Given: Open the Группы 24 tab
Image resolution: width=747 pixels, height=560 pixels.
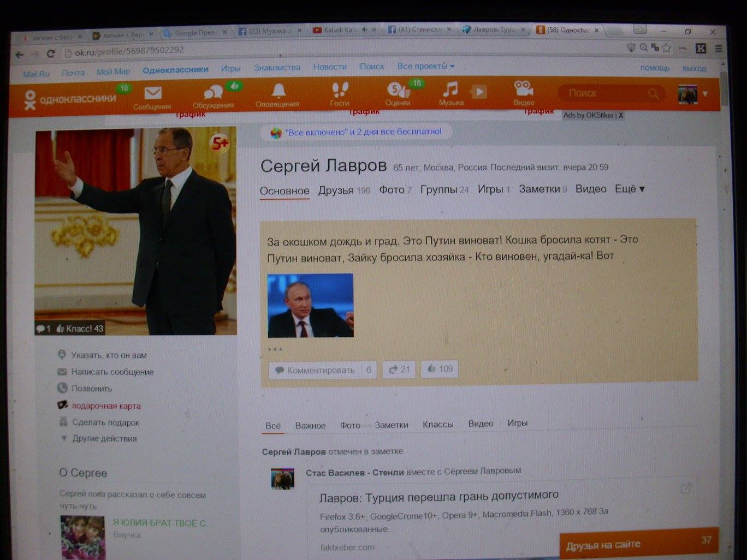Looking at the screenshot, I should click(x=444, y=189).
